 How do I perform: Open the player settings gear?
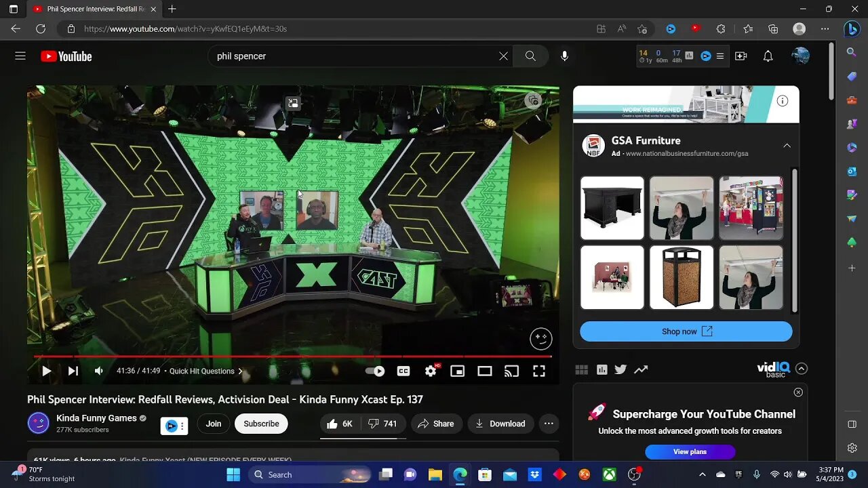[x=431, y=371]
